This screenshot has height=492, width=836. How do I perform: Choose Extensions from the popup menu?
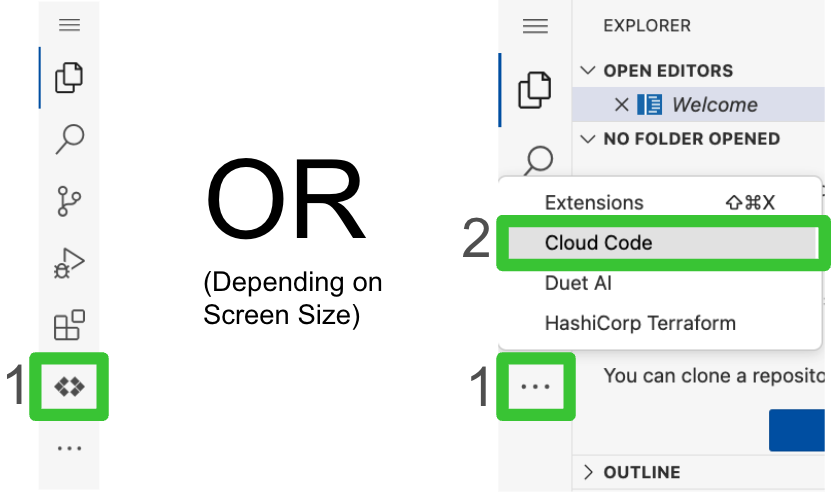[594, 203]
